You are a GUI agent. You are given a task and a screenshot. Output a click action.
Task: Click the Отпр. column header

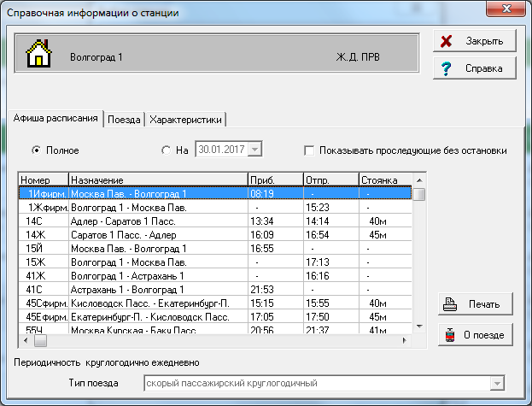pyautogui.click(x=330, y=180)
